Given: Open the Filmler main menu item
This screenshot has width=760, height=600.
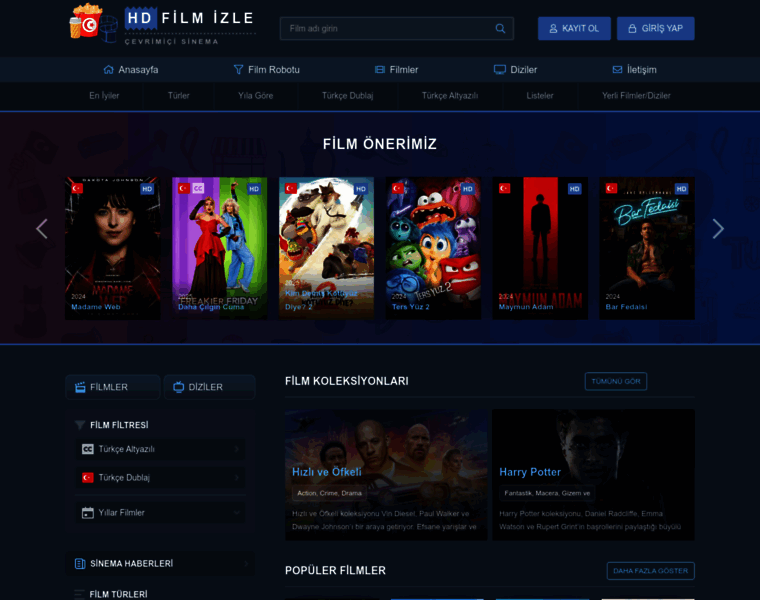Looking at the screenshot, I should pos(396,70).
